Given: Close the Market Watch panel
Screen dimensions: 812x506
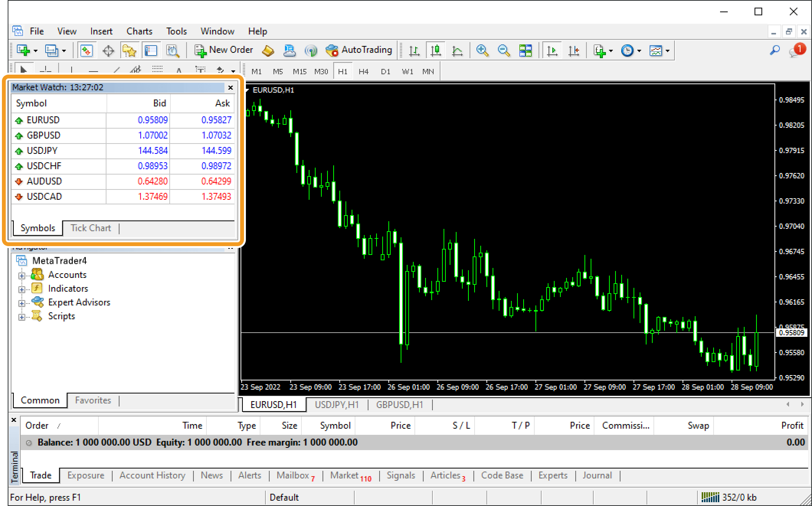Looking at the screenshot, I should [x=231, y=88].
